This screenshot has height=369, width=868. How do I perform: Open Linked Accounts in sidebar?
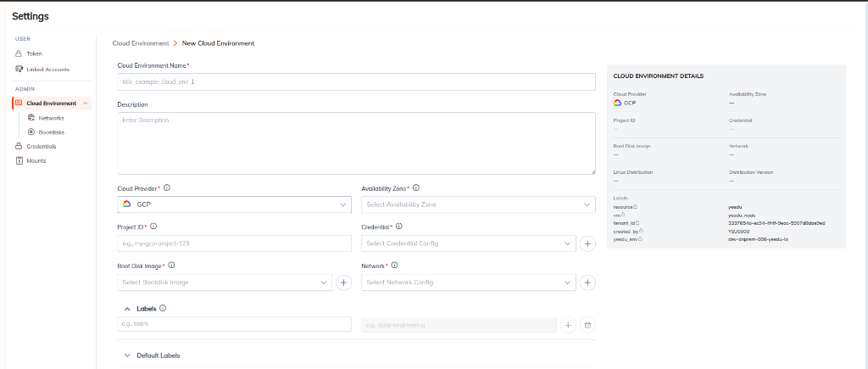point(48,70)
